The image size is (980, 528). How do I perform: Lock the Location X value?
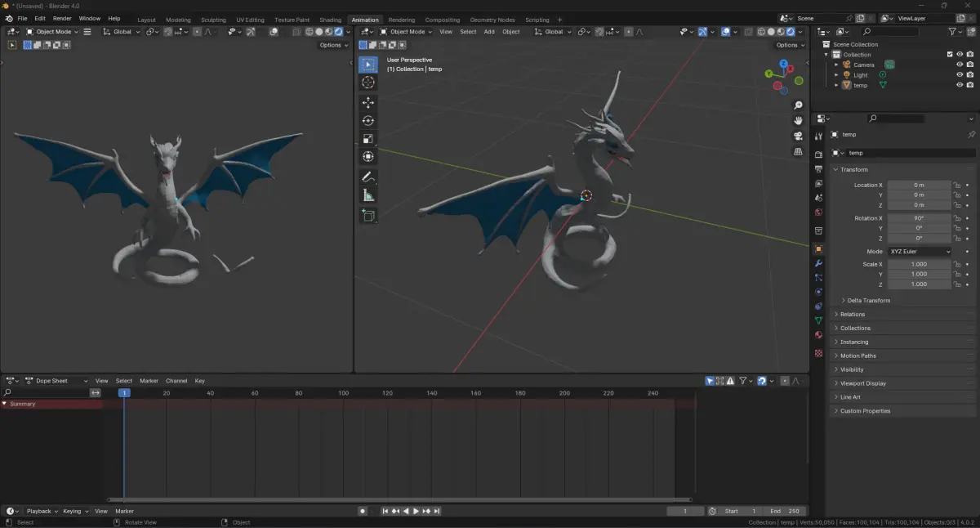click(956, 185)
